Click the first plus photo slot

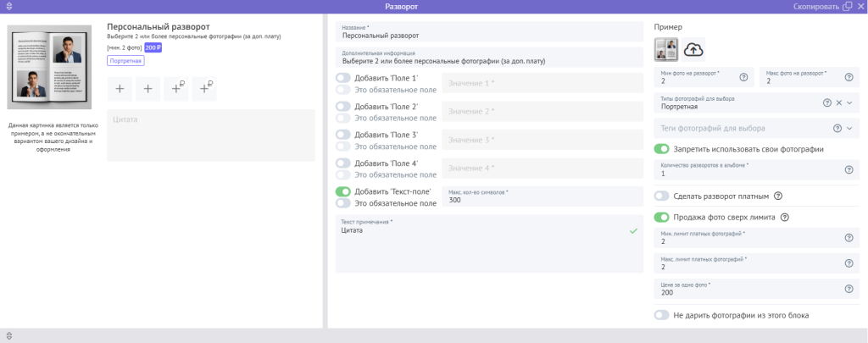(120, 88)
